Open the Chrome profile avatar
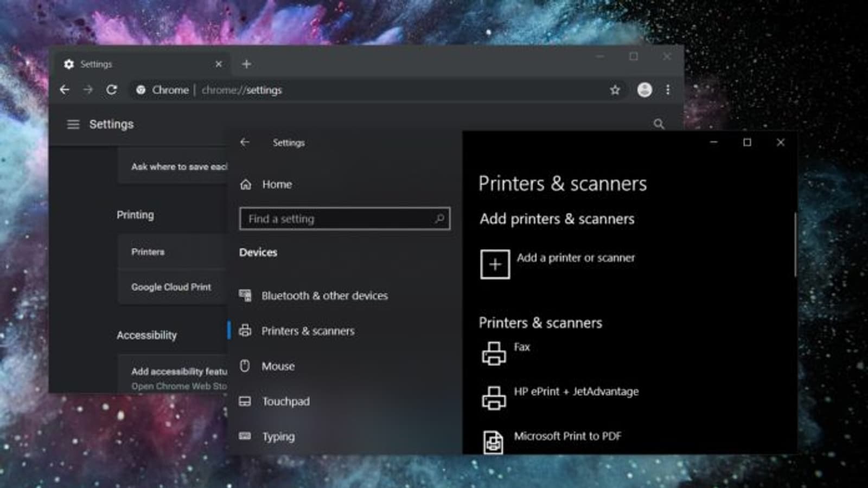 point(644,90)
